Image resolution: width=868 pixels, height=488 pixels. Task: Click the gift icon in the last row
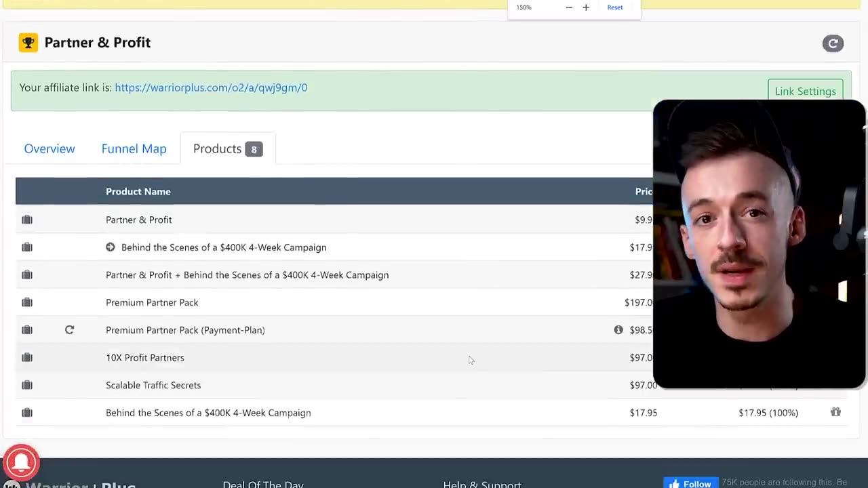835,412
